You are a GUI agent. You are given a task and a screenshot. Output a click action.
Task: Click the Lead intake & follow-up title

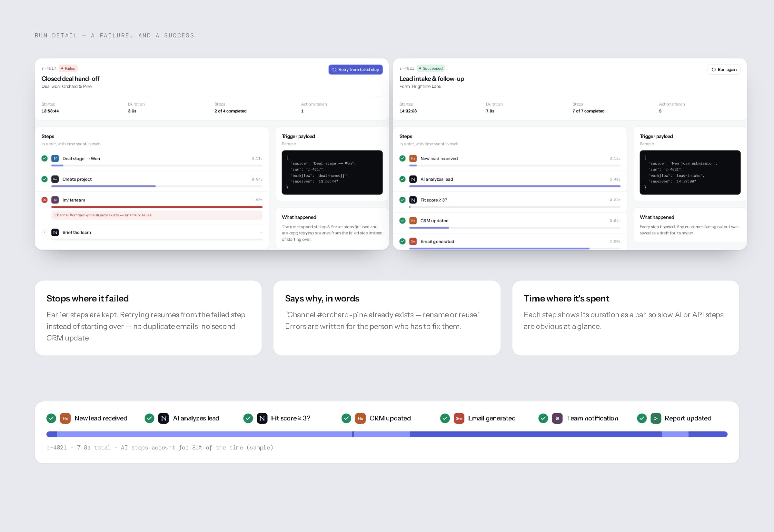tap(432, 79)
